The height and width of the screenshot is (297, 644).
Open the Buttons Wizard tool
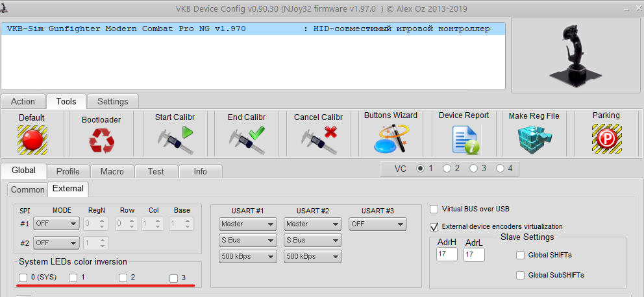[x=391, y=139]
